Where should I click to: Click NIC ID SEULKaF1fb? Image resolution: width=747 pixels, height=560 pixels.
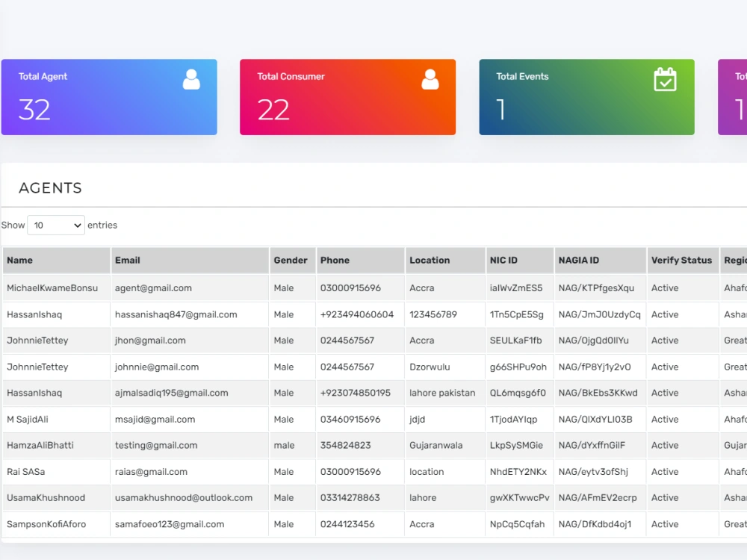pyautogui.click(x=515, y=340)
